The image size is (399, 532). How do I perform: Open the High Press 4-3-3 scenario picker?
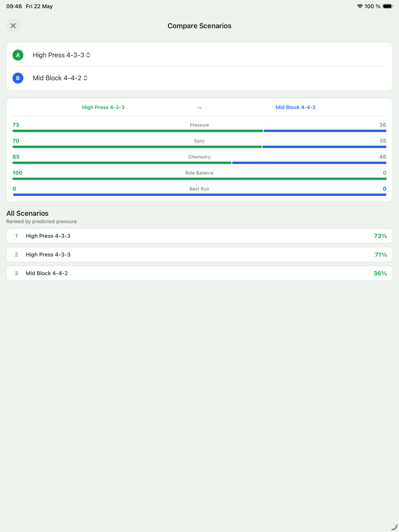[x=61, y=55]
